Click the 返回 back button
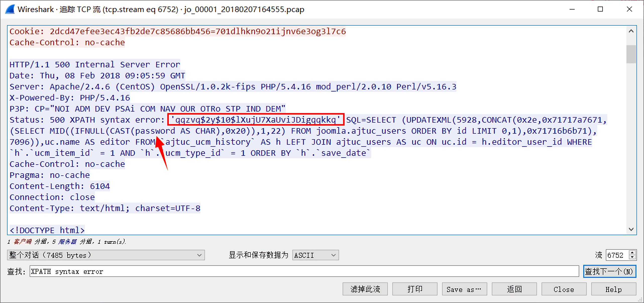644x303 pixels. (x=514, y=289)
